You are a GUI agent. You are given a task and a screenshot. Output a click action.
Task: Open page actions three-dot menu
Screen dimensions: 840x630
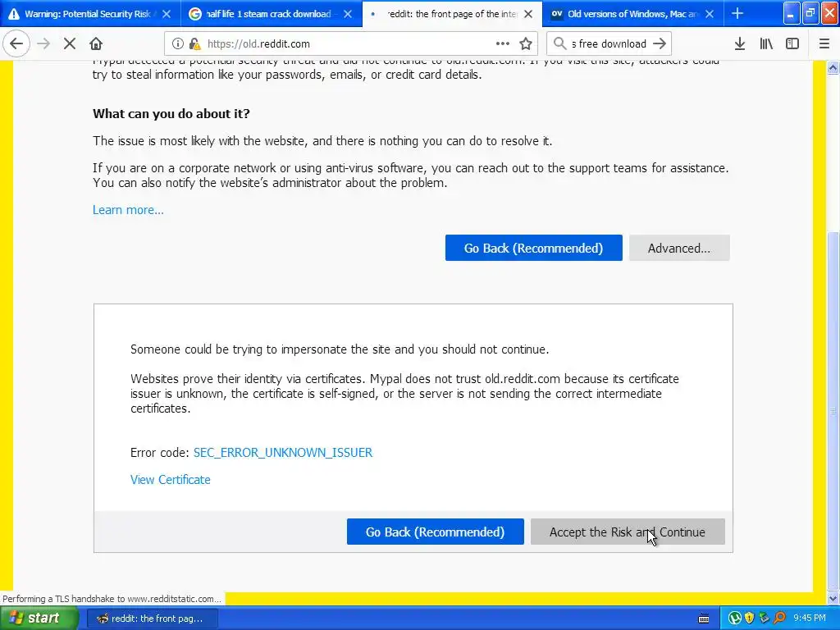pos(503,44)
